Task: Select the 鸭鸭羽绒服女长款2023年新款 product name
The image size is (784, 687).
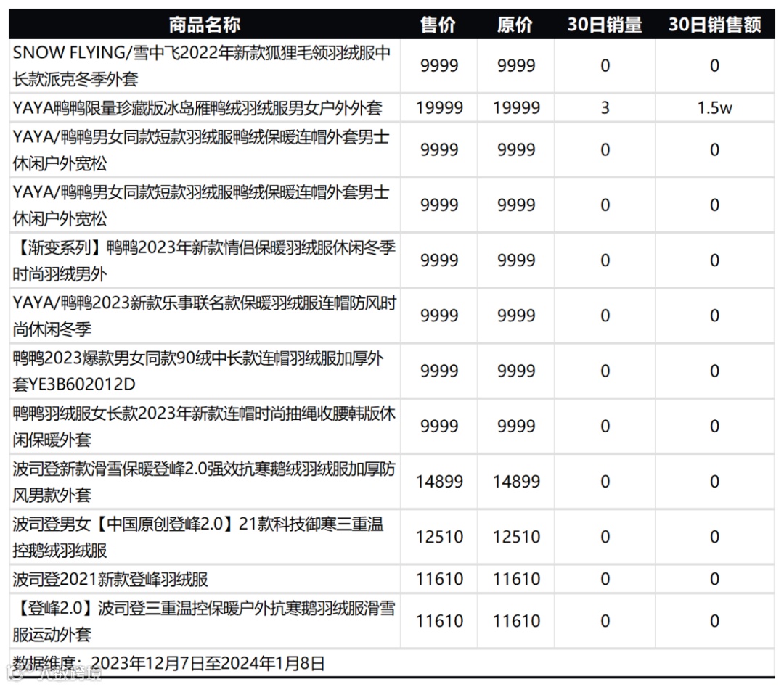Action: pos(203,426)
